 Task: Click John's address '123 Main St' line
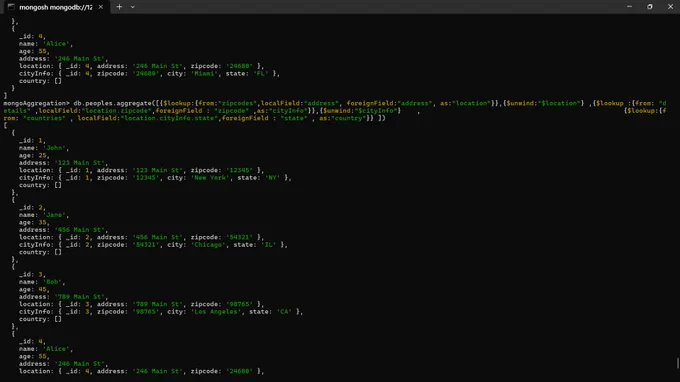pyautogui.click(x=63, y=163)
